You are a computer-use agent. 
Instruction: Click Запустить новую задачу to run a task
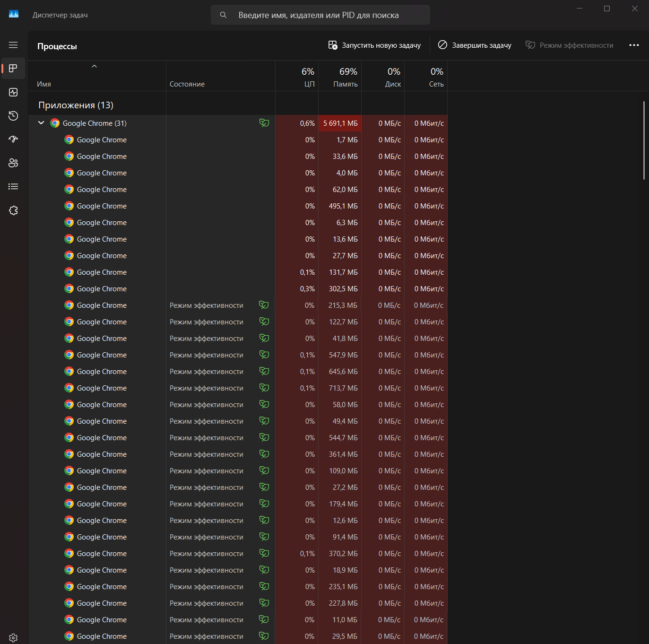[x=374, y=45]
